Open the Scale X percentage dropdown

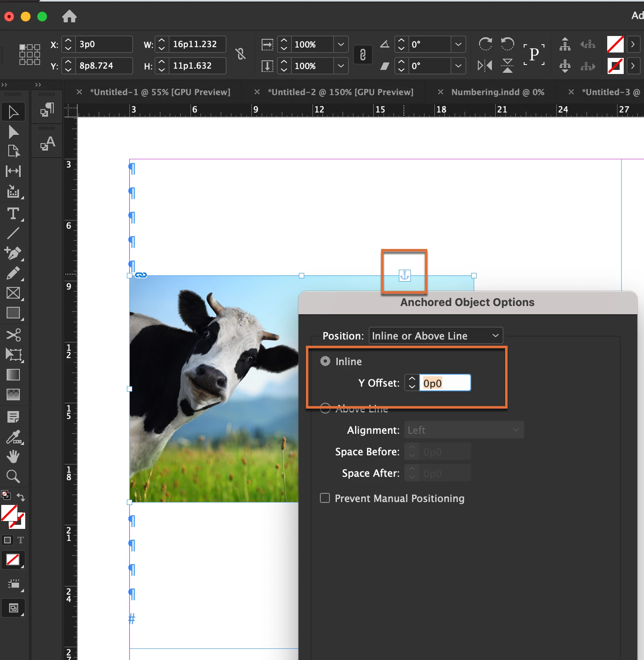coord(341,44)
